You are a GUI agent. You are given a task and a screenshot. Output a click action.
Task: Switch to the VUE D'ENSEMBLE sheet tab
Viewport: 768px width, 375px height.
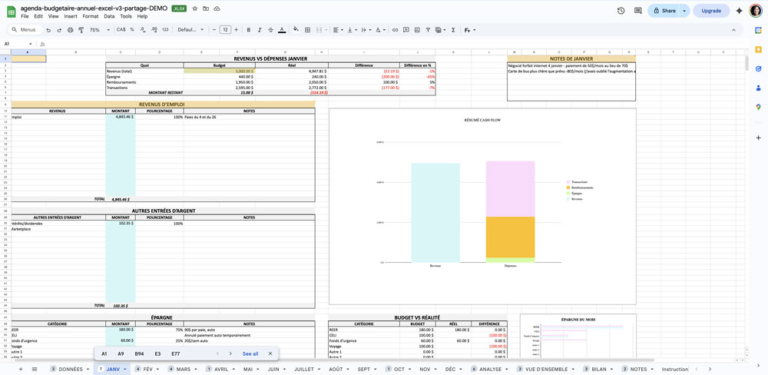(x=546, y=369)
